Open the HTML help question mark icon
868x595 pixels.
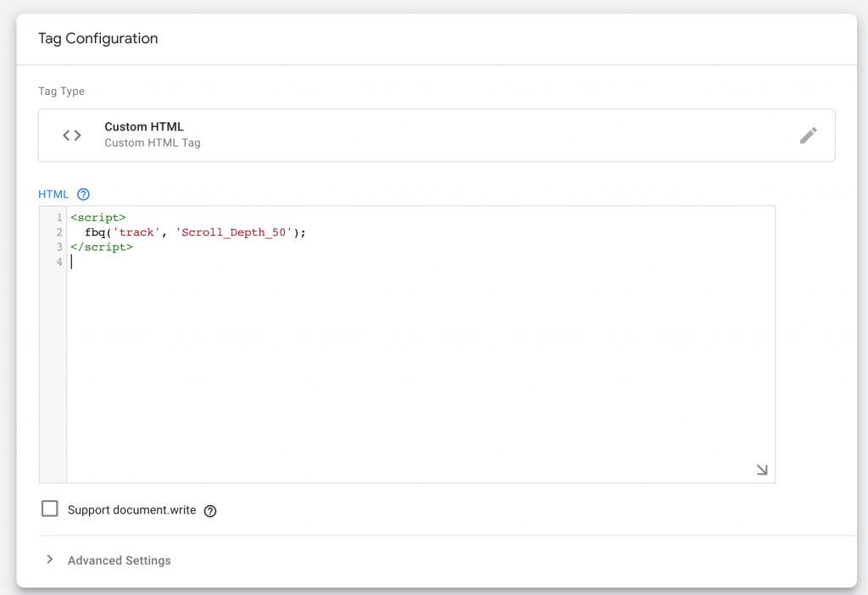pos(83,194)
